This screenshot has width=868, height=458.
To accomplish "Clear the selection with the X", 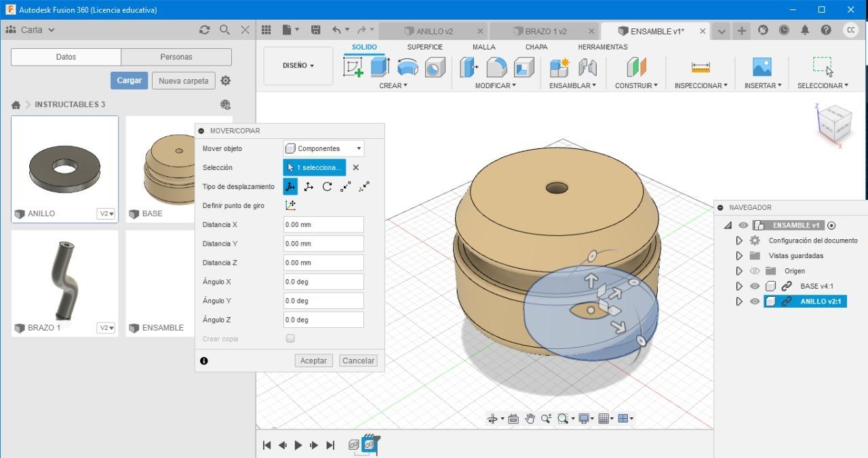I will tap(355, 167).
